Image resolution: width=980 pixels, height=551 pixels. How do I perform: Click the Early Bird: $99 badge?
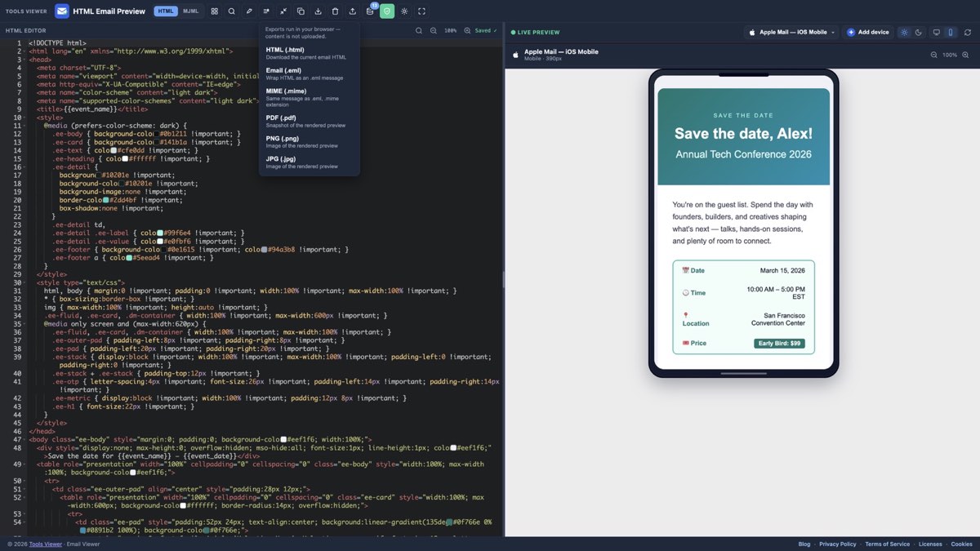tap(779, 344)
